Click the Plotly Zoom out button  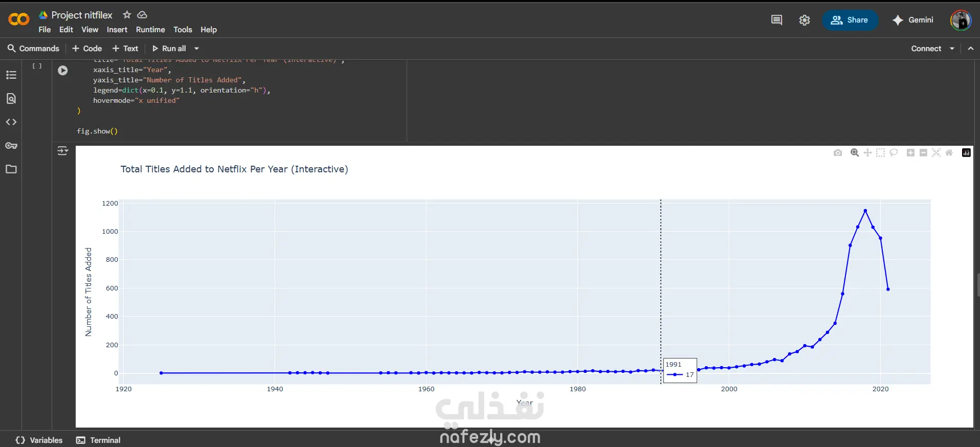click(x=924, y=153)
